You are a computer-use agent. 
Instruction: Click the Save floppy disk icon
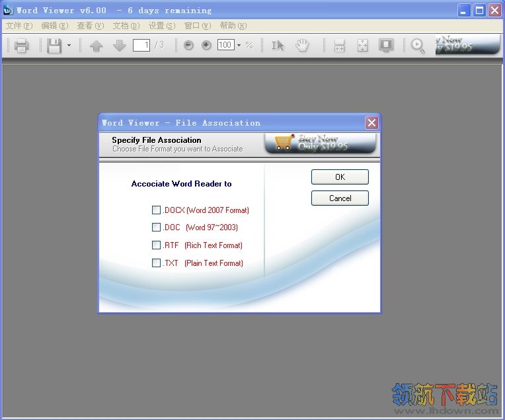[x=54, y=46]
